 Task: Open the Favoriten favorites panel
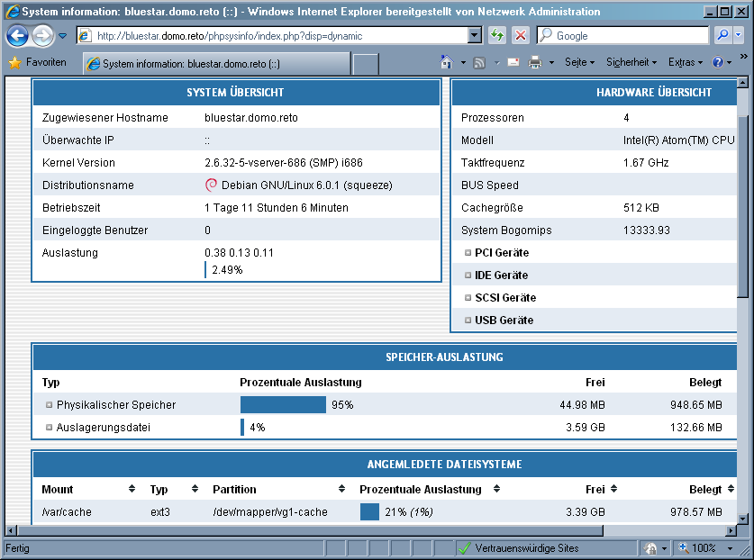click(38, 63)
